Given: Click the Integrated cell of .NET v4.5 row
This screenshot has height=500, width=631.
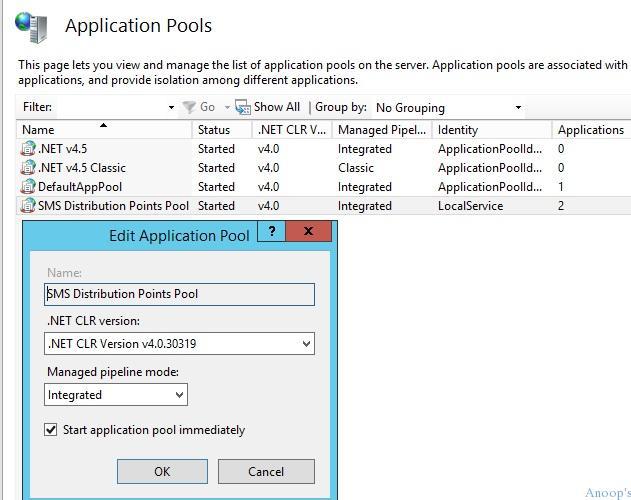Looking at the screenshot, I should (x=365, y=149).
